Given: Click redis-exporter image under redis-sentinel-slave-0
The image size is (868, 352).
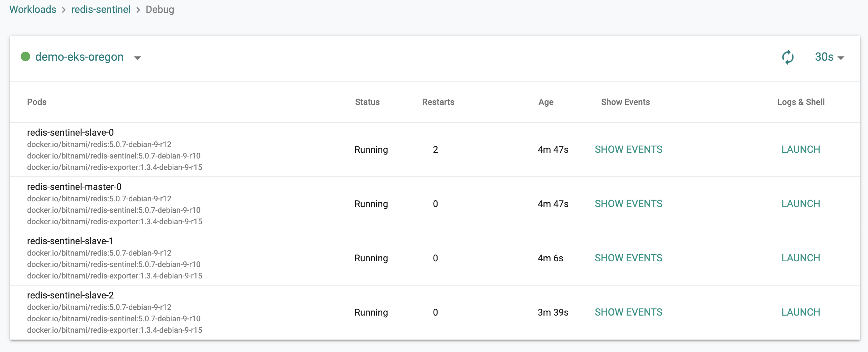Looking at the screenshot, I should click(114, 167).
